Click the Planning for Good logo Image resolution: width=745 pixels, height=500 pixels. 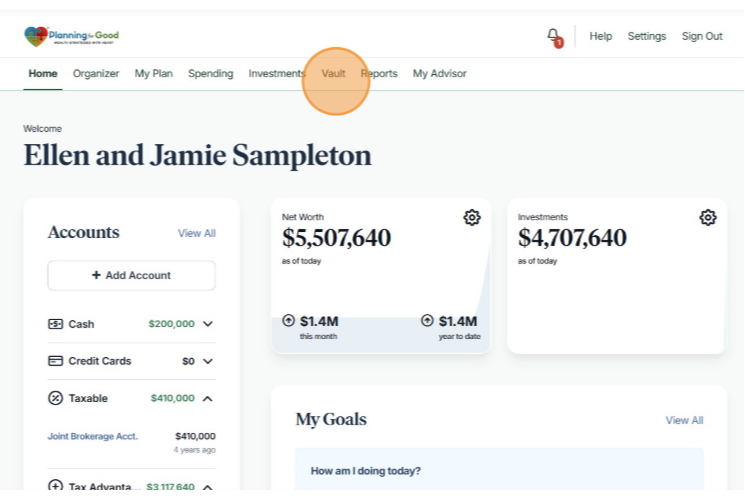pos(71,36)
